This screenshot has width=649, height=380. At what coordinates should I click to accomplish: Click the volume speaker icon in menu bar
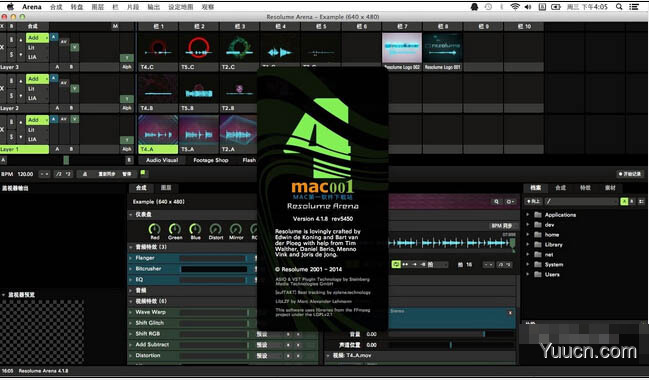click(x=528, y=7)
